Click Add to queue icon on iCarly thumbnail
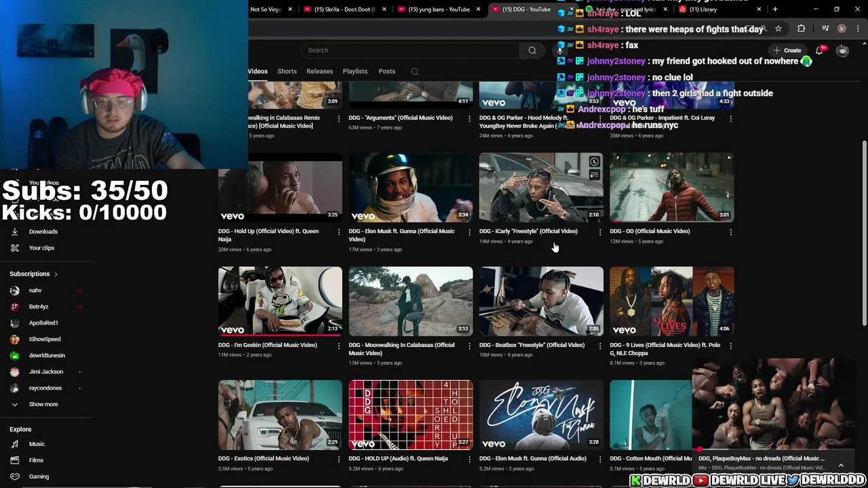This screenshot has height=488, width=868. point(594,176)
